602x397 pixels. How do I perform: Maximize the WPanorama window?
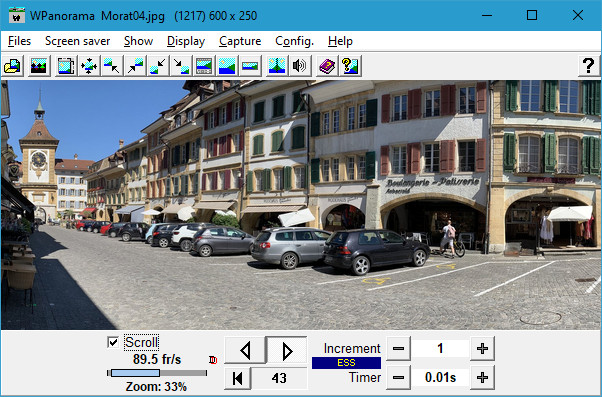pos(532,15)
